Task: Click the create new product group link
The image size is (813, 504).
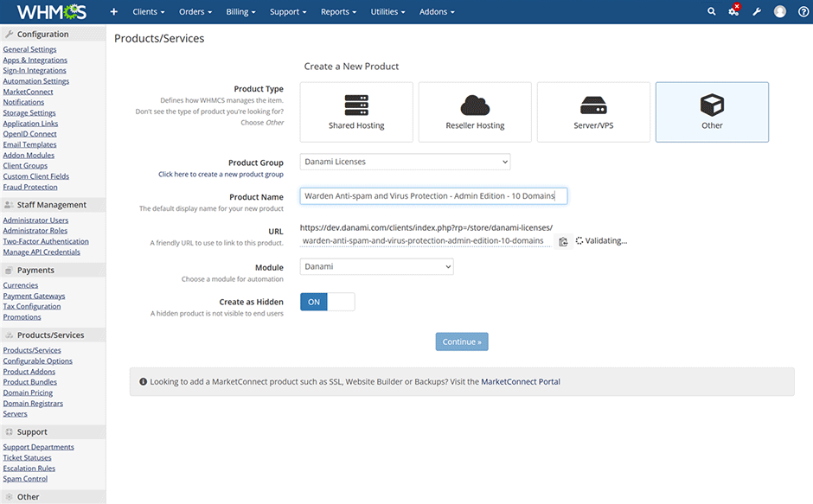Action: click(x=221, y=175)
